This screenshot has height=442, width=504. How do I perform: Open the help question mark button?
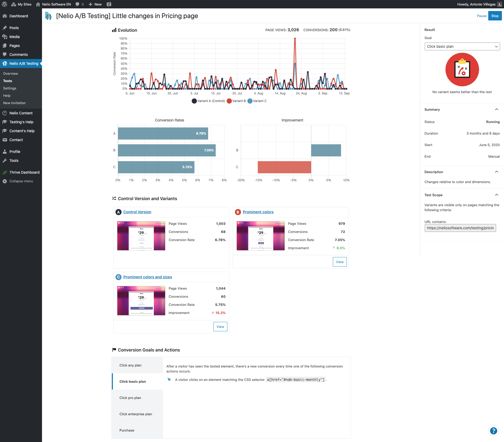point(493,431)
